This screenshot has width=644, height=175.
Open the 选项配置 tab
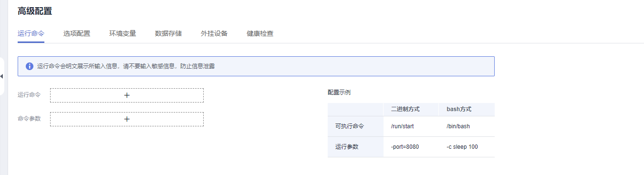coord(77,33)
